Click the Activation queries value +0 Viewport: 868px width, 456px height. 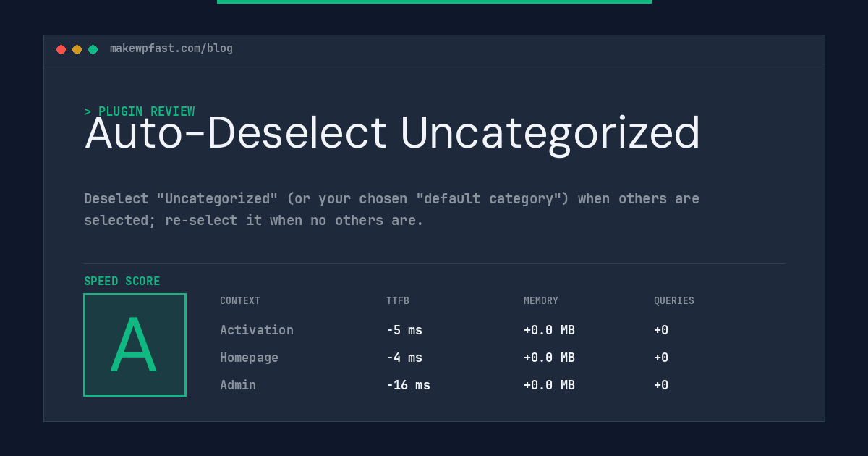pos(661,330)
